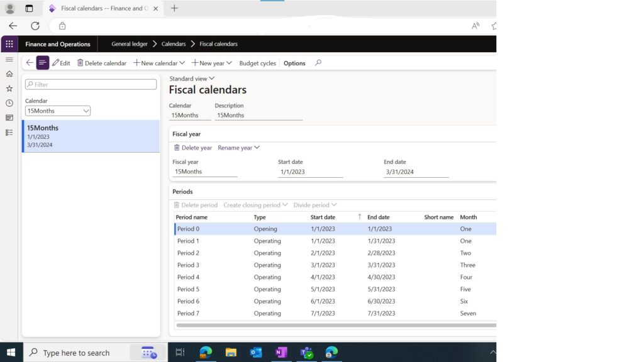Screen dimensions: 644x362
Task: Open OneNote from the taskbar
Action: pos(281,352)
